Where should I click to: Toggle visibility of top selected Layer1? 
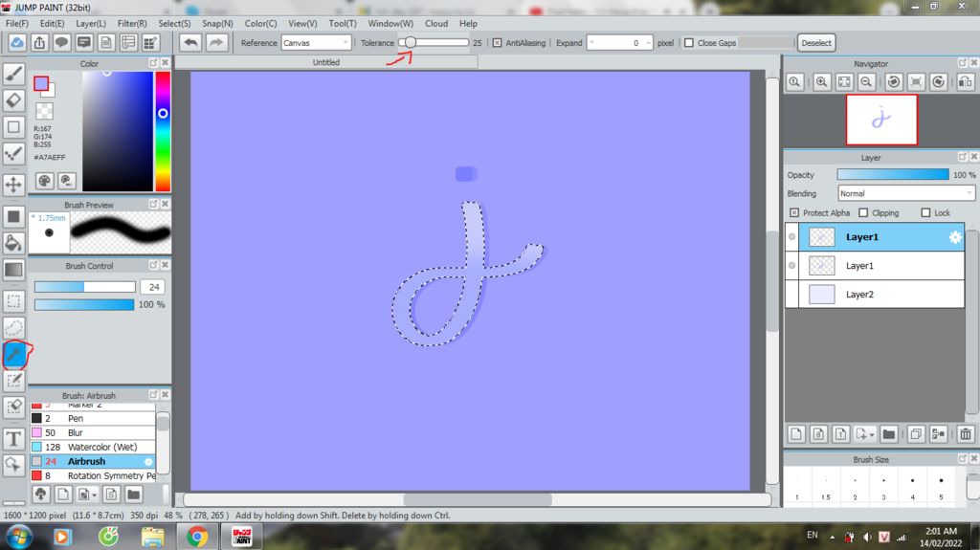tap(791, 237)
